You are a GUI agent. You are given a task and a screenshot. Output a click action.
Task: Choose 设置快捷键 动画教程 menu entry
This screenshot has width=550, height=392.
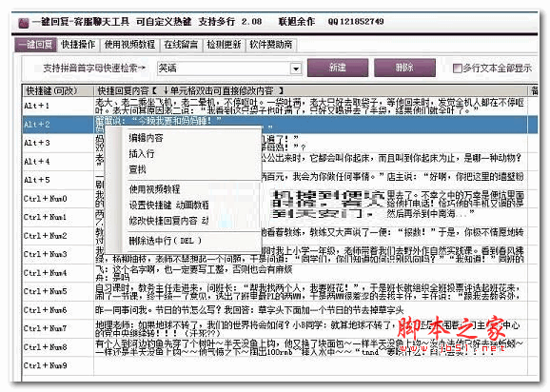tap(168, 205)
